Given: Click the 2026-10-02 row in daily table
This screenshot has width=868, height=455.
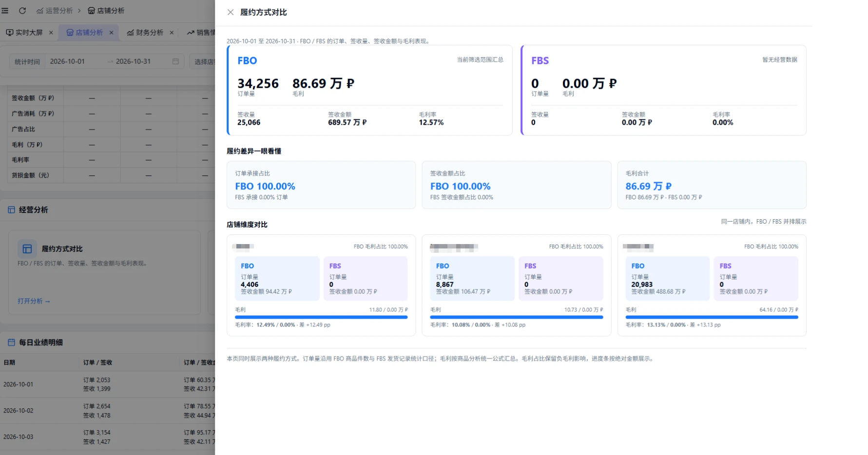Looking at the screenshot, I should coord(107,411).
